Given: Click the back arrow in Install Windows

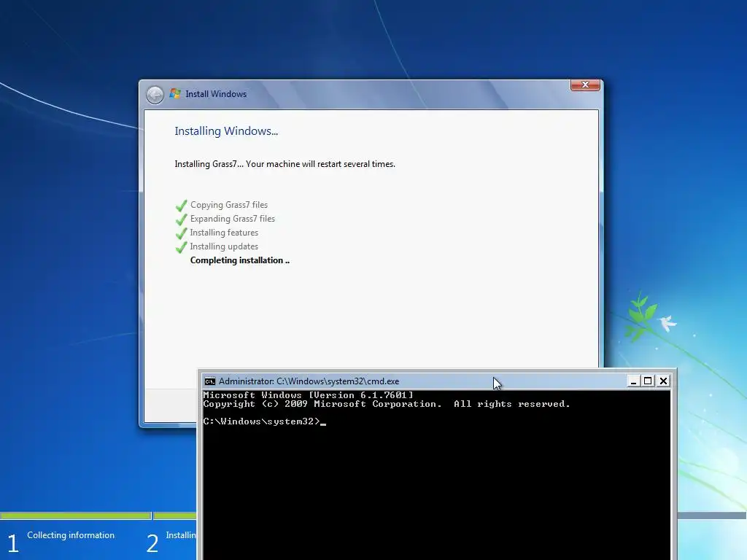Looking at the screenshot, I should tap(155, 95).
